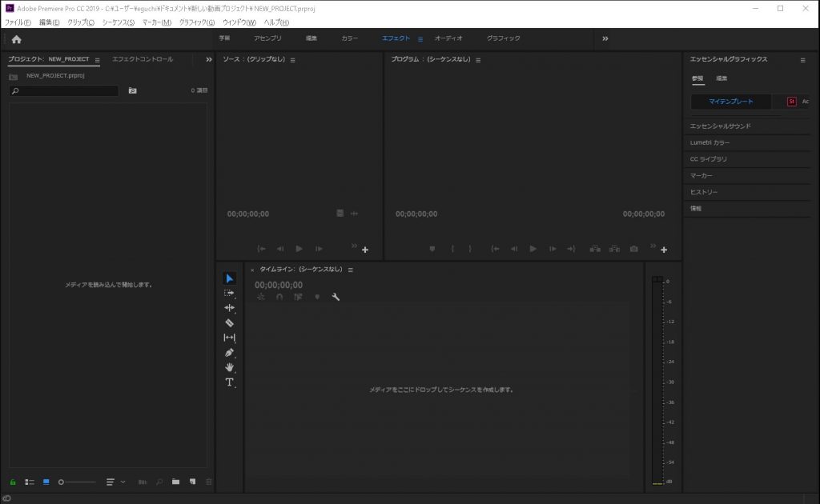Select the Track Select Forward tool
This screenshot has width=820, height=504.
click(230, 293)
